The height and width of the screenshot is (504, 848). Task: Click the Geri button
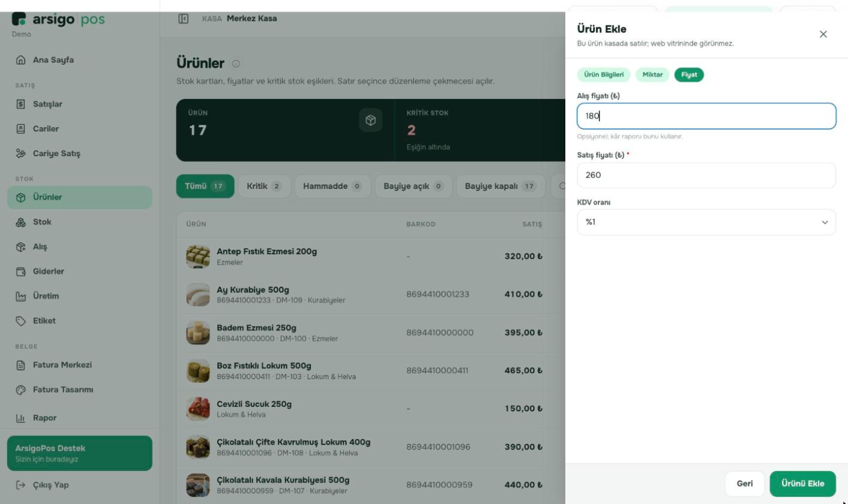pos(745,484)
